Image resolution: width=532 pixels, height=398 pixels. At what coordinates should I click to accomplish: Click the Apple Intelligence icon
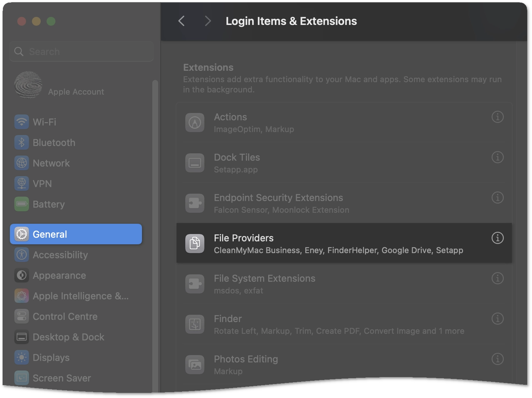pos(22,296)
